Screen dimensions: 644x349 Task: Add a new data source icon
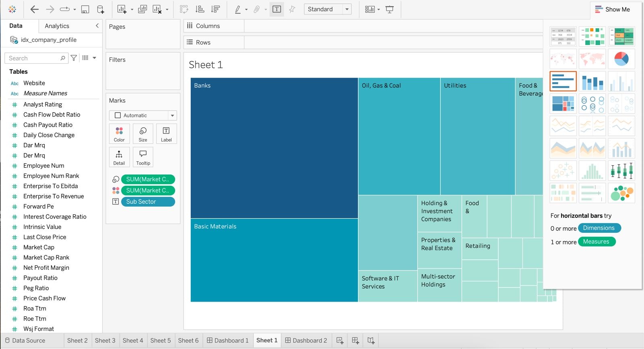pos(100,9)
